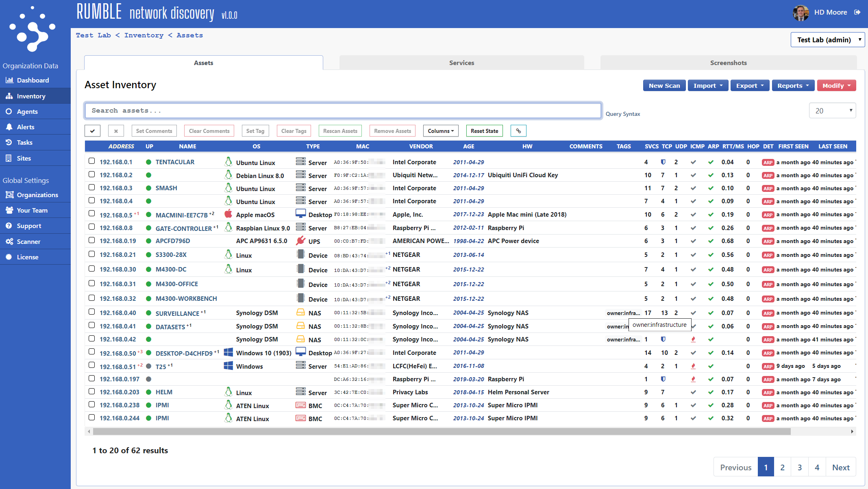This screenshot has width=868, height=489.
Task: Open the Query Syntax link
Action: [x=622, y=114]
